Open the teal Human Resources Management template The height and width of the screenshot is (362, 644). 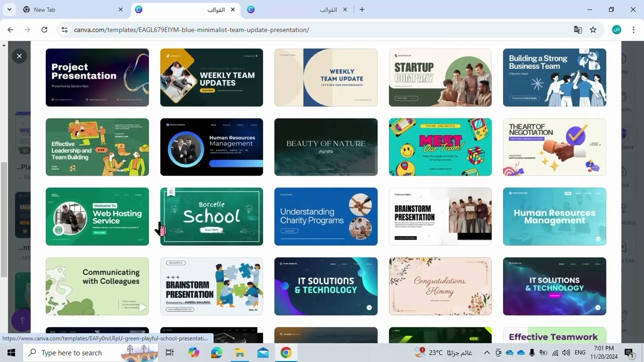pos(554,217)
